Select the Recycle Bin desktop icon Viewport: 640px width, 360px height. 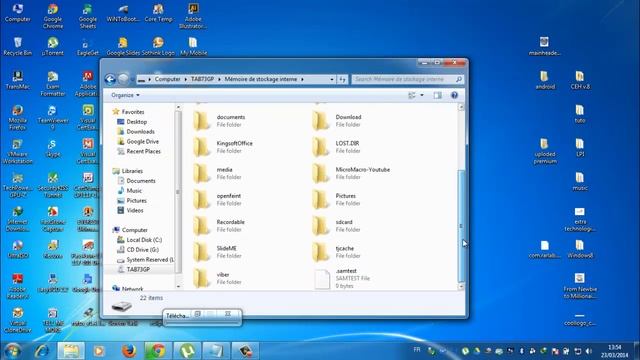(18, 47)
